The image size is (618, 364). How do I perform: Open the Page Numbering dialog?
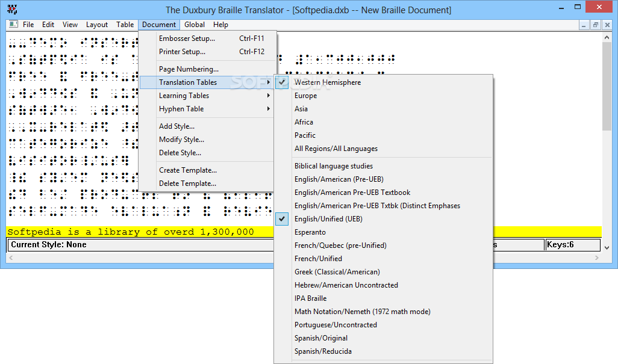click(x=207, y=69)
